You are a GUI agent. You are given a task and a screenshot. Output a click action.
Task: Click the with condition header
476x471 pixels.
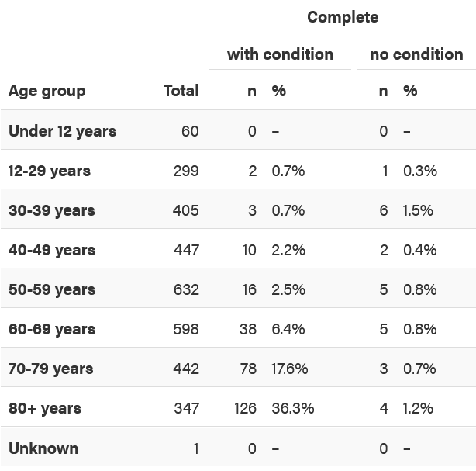coord(280,54)
